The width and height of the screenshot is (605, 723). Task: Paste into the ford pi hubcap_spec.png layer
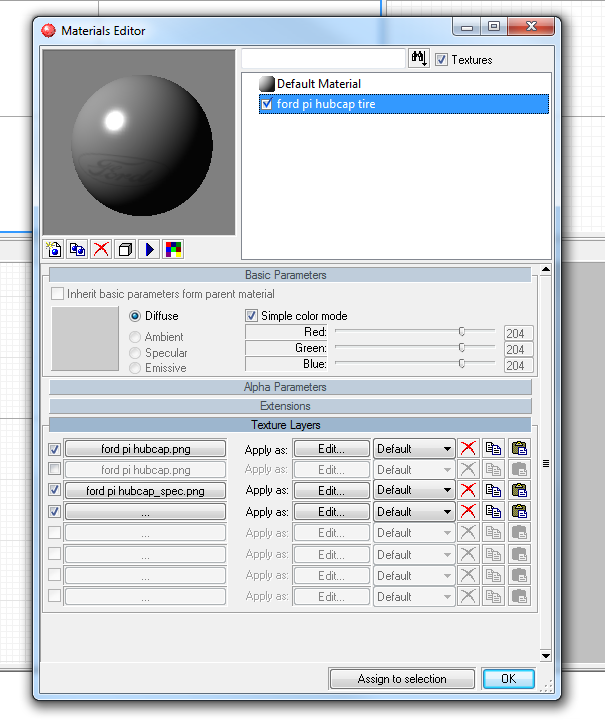pyautogui.click(x=518, y=490)
